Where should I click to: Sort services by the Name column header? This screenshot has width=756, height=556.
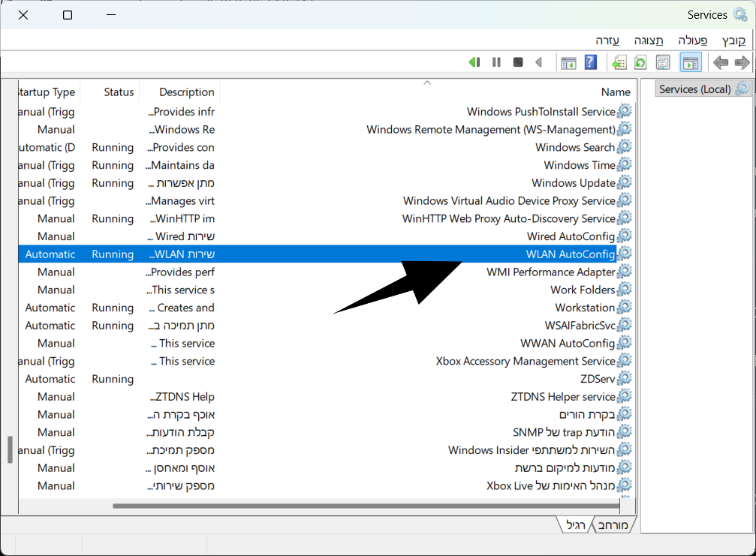point(615,92)
